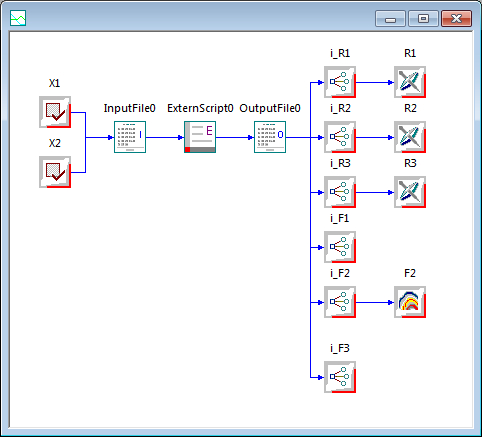This screenshot has width=482, height=437.
Task: Select the i_F2 intermediate variable node
Action: [x=340, y=302]
